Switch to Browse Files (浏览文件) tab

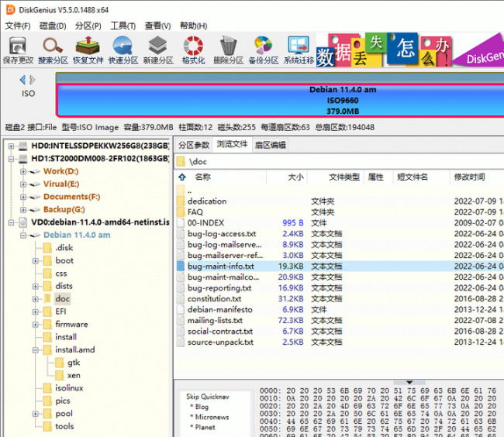click(x=232, y=144)
